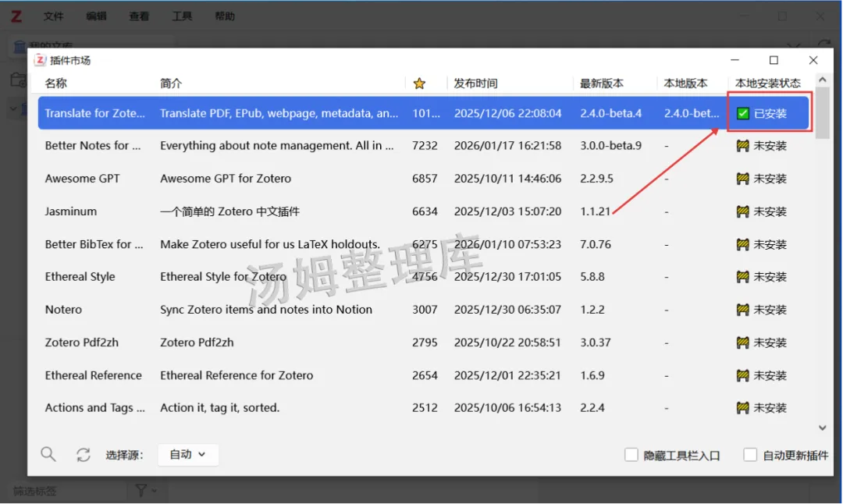Select the Translate for Zote... row name
This screenshot has height=504, width=843.
click(x=94, y=113)
